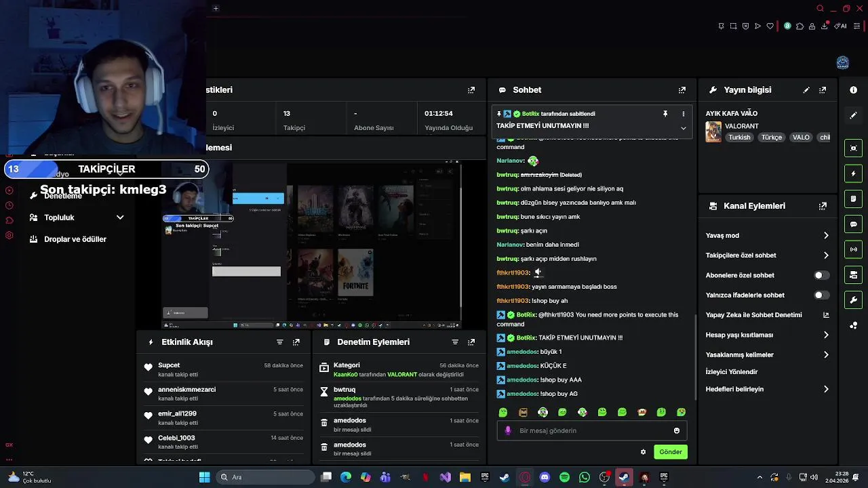This screenshot has height=488, width=868.
Task: Select Celebi_1003 follow event
Action: (x=176, y=439)
